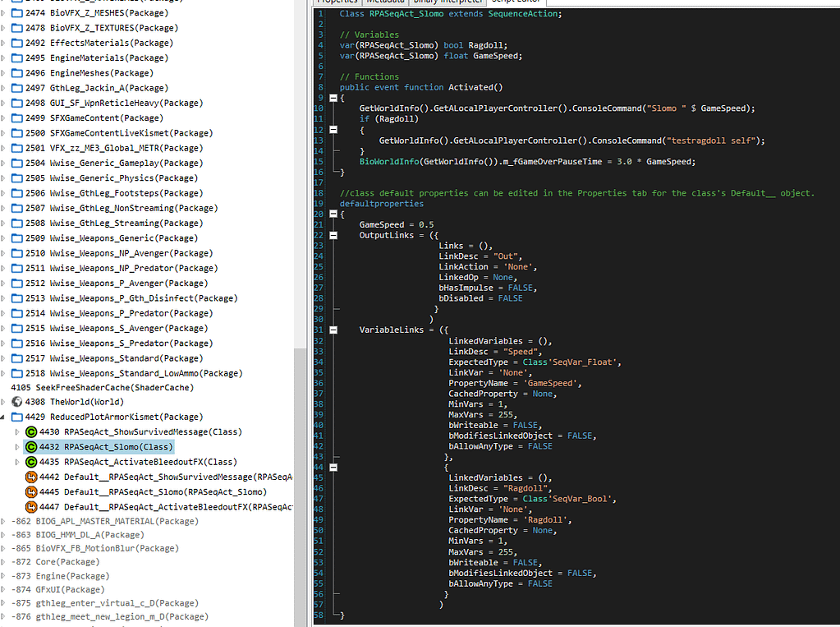
Task: Expand the RPASeqAct_Slomo class node
Action: click(x=17, y=447)
